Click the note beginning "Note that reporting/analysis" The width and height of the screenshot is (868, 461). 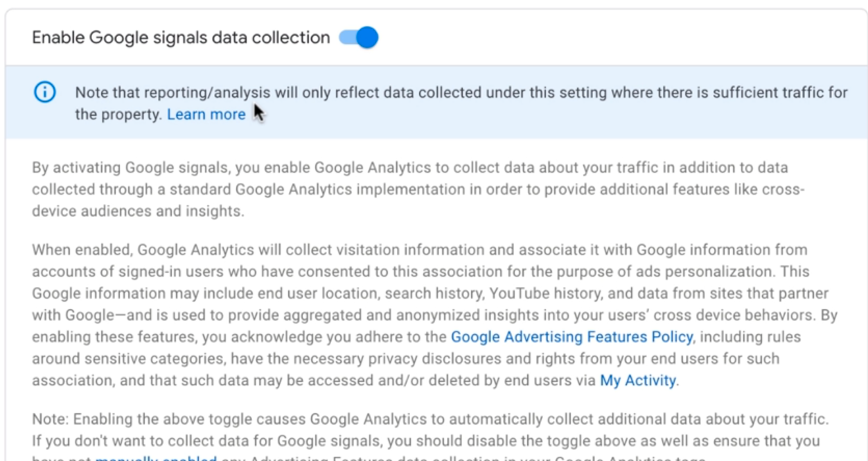tap(461, 103)
